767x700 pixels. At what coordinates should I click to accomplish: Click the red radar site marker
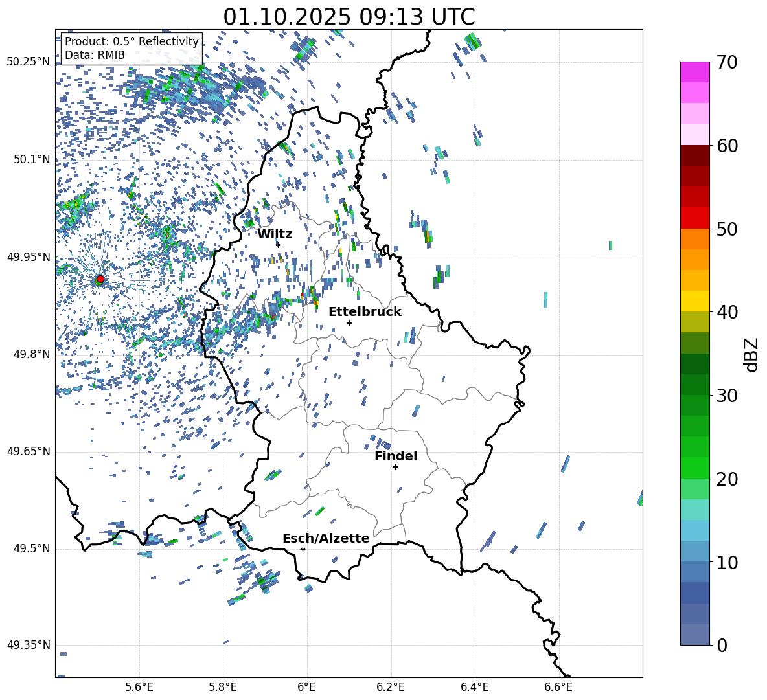pos(100,279)
